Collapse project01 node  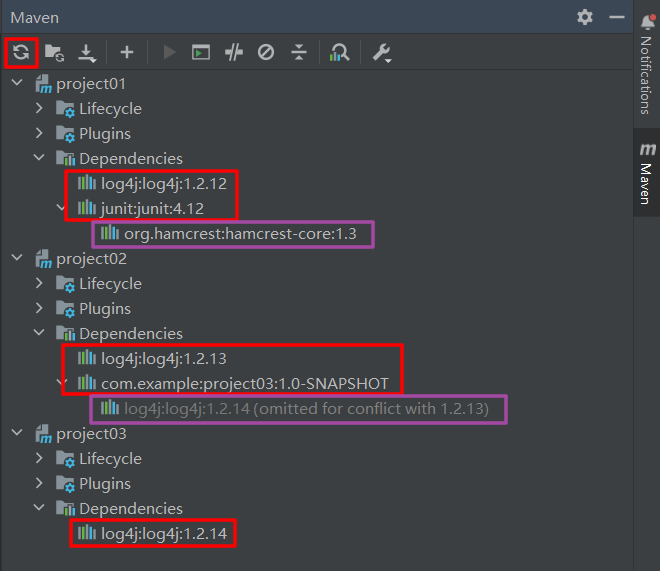click(x=17, y=82)
